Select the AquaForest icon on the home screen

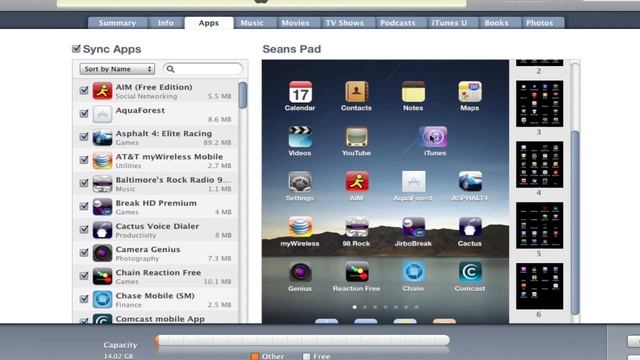point(413,182)
